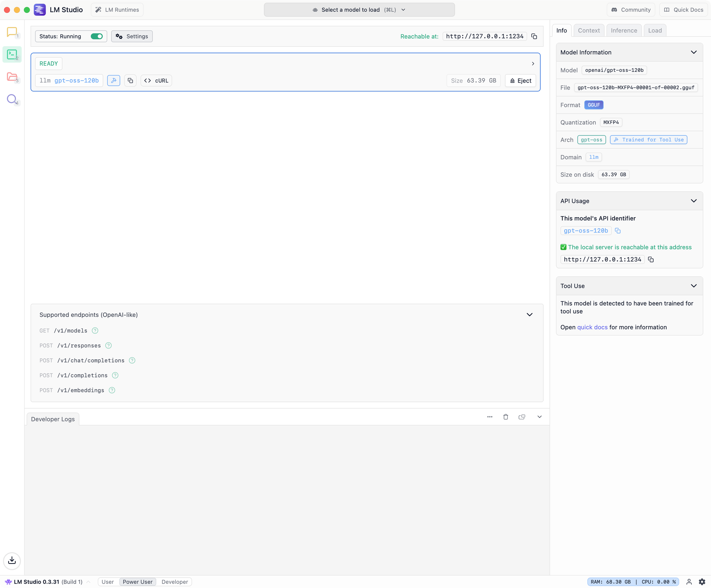Switch to the Inference tab
Viewport: 711px width, 588px height.
point(624,30)
